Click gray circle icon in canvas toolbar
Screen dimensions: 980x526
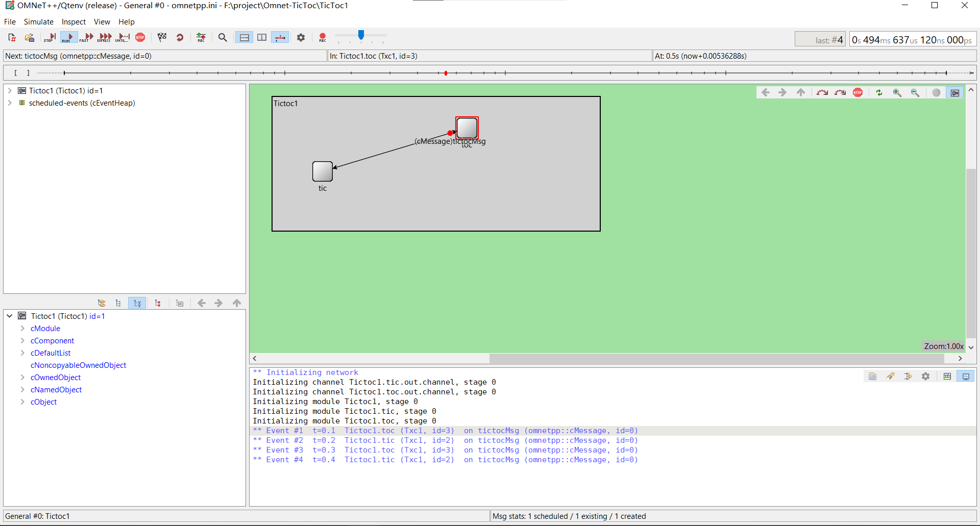point(936,92)
